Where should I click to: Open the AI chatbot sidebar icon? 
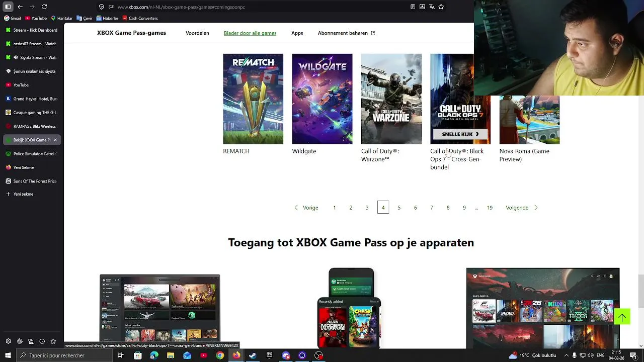pyautogui.click(x=20, y=341)
